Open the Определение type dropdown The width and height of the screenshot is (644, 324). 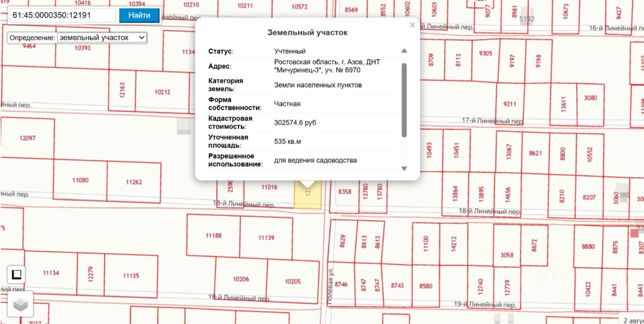[x=102, y=38]
